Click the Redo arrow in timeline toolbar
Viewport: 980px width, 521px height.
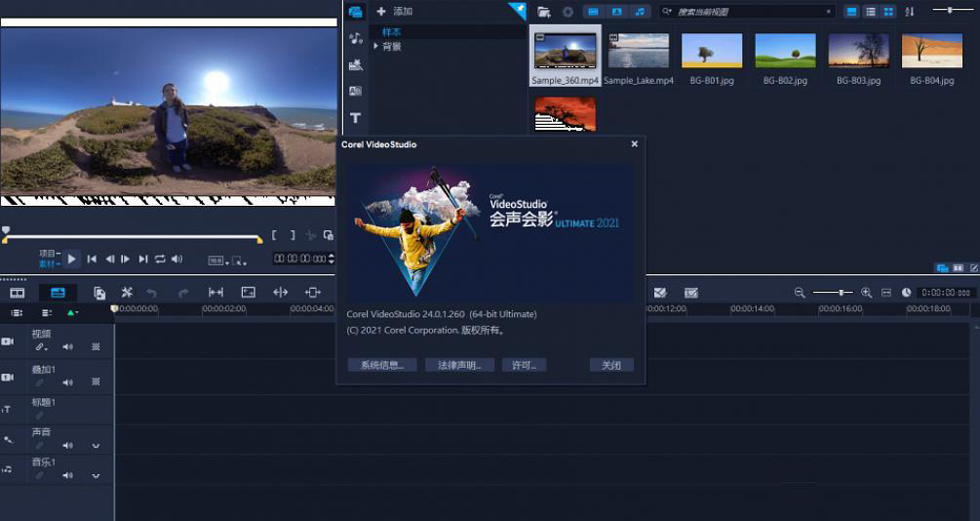183,293
